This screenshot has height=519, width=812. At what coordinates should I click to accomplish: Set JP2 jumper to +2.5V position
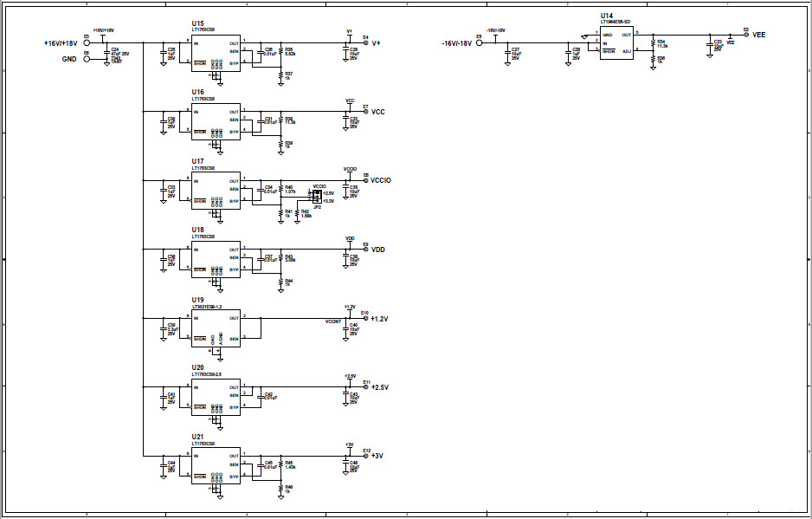318,194
